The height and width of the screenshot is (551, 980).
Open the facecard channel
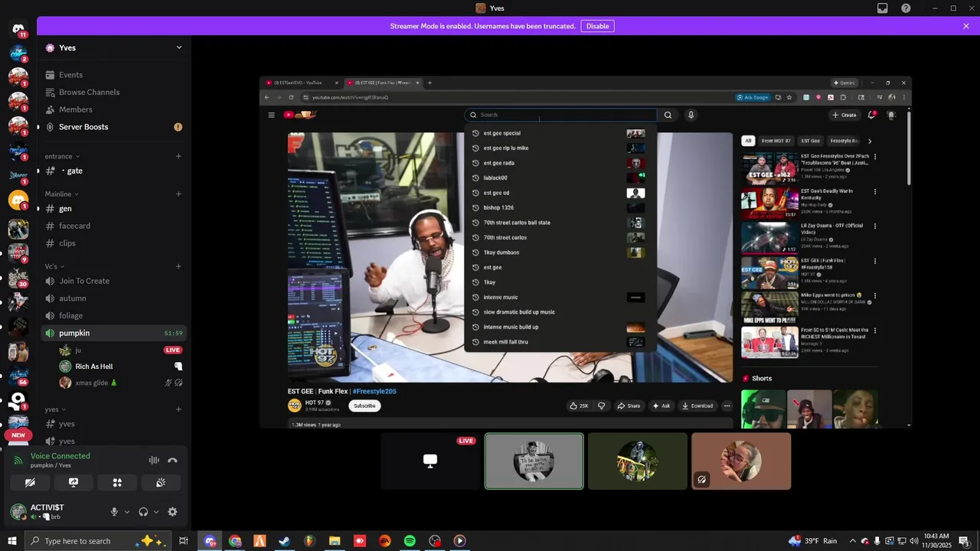pos(113,226)
